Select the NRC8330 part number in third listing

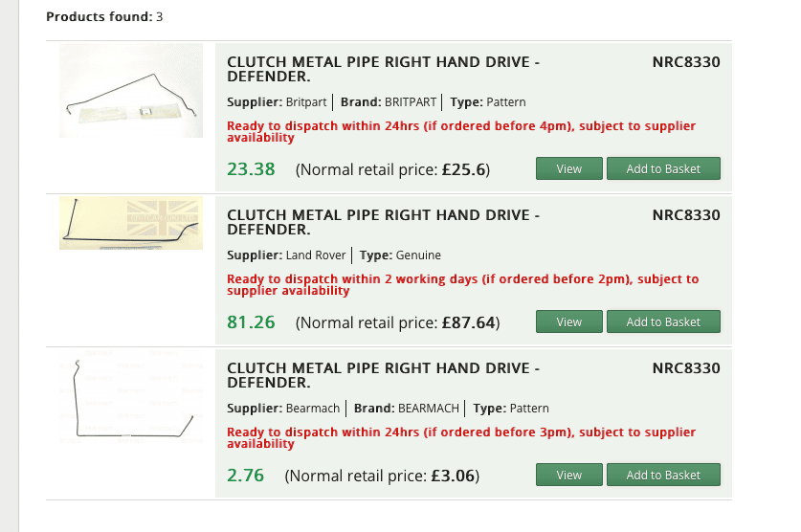tap(686, 368)
